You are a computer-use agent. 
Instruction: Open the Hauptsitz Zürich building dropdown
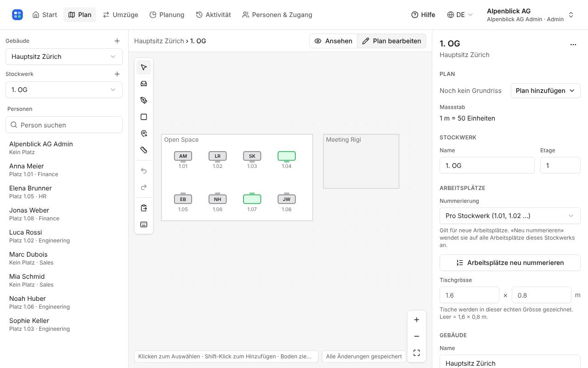[x=64, y=57]
